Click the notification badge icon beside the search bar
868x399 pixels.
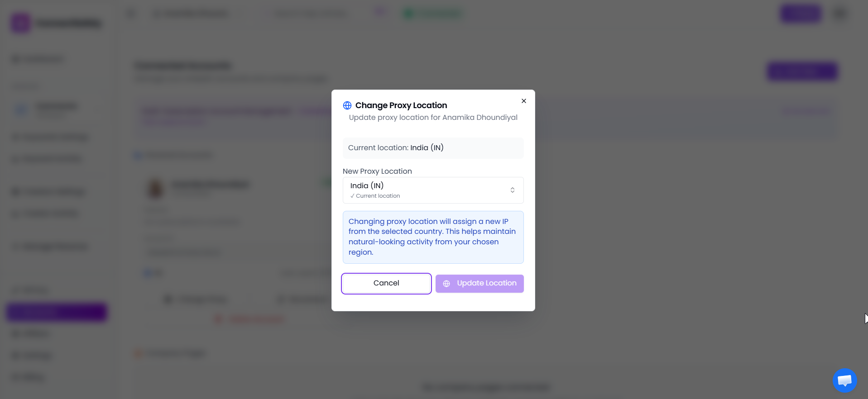click(x=380, y=12)
